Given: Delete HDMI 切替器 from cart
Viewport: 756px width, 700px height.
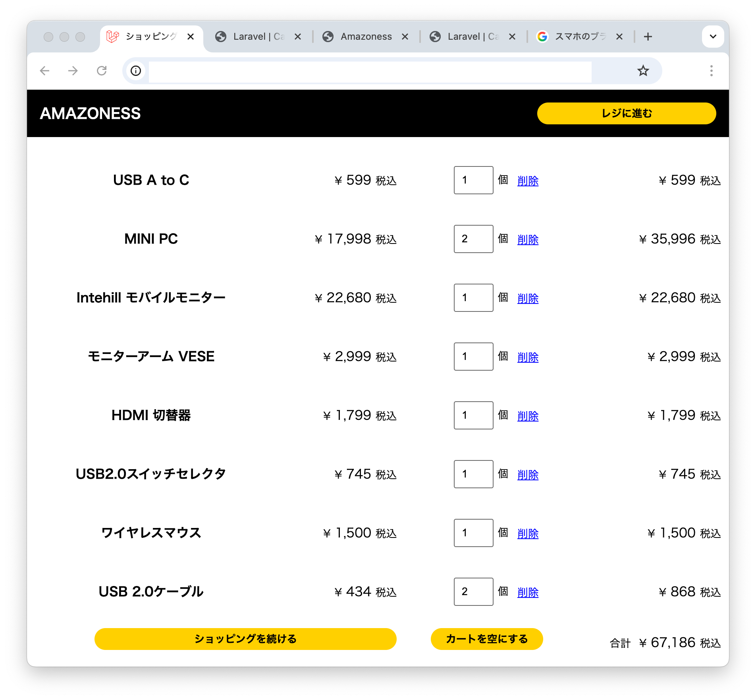Looking at the screenshot, I should click(x=528, y=416).
